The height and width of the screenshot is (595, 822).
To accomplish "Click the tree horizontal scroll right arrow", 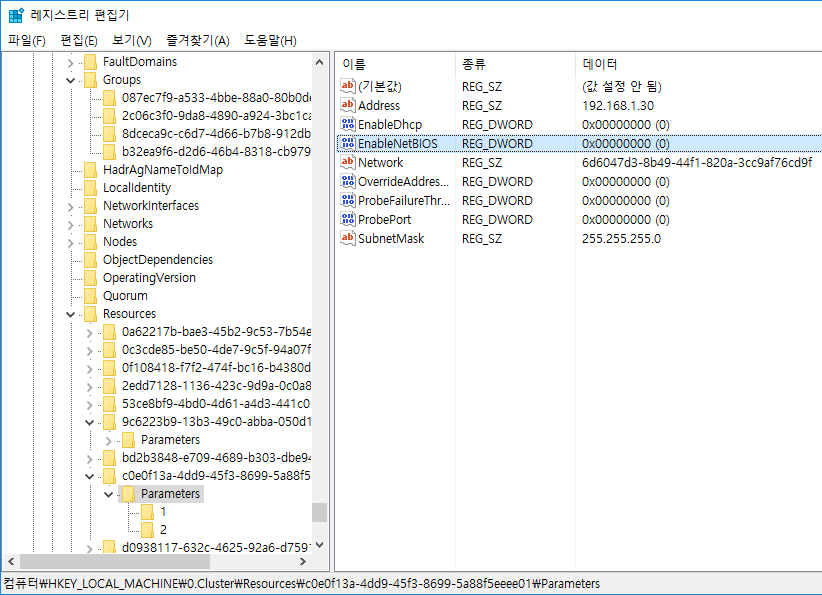I will tap(302, 561).
